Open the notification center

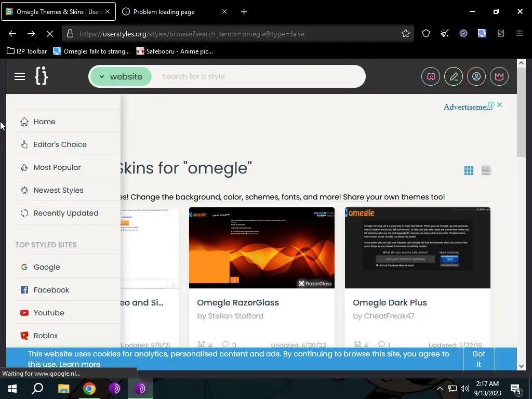pyautogui.click(x=516, y=389)
